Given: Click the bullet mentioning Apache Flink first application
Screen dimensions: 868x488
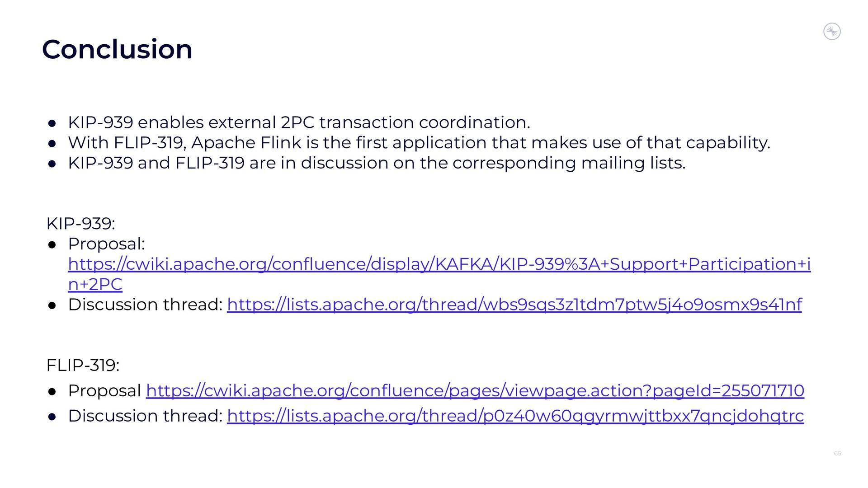Looking at the screenshot, I should pos(419,143).
